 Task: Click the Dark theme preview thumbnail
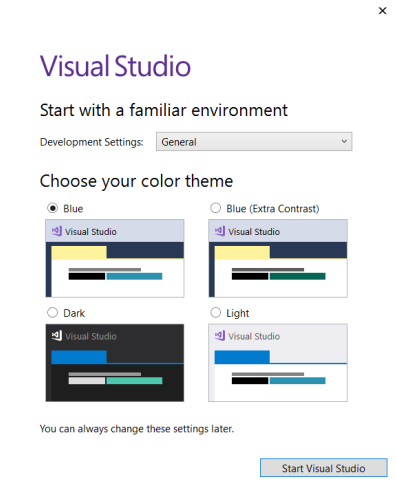click(x=115, y=363)
